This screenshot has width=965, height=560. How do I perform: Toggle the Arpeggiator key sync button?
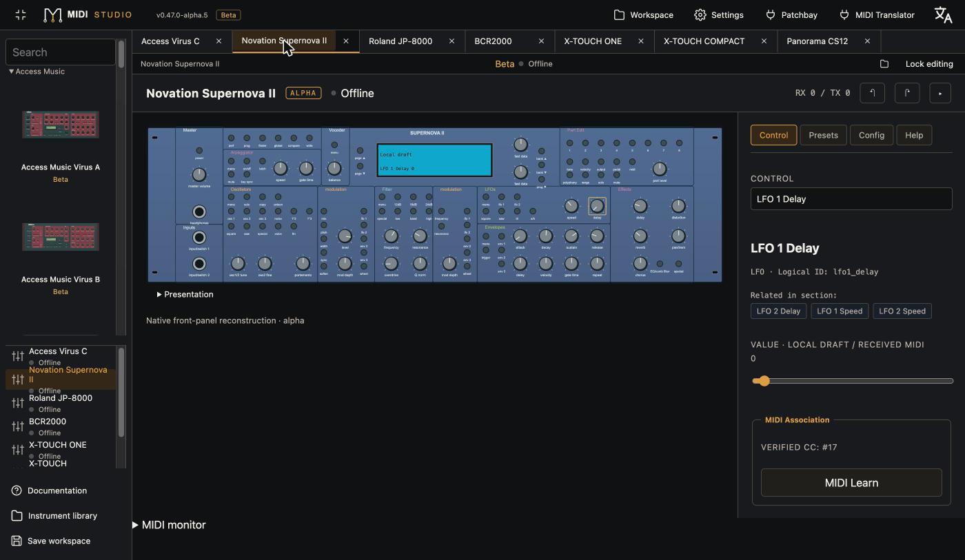tap(247, 174)
